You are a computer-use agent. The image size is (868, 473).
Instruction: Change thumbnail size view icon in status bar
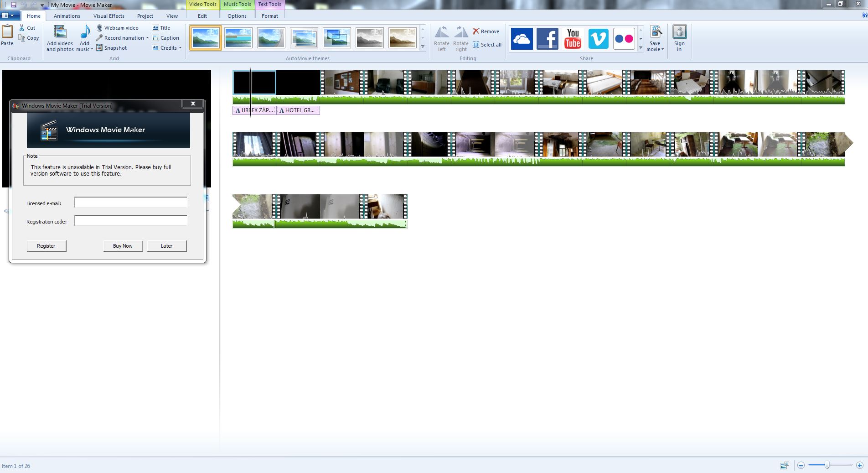[784, 466]
